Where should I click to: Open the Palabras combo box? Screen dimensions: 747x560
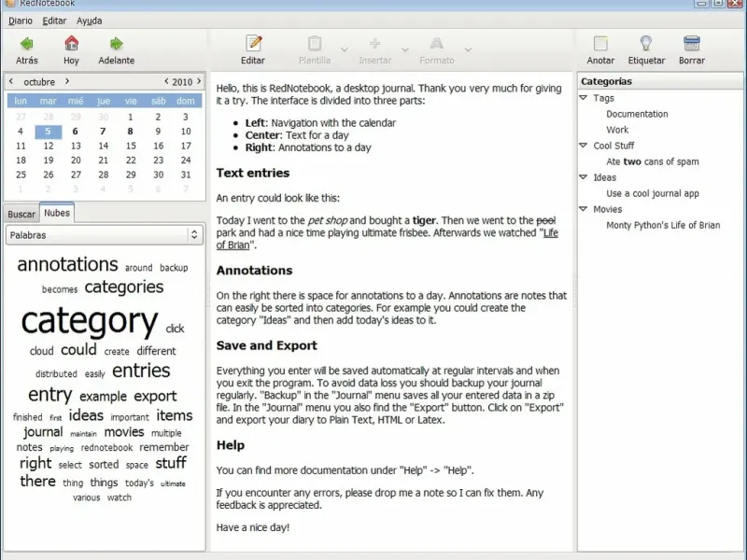[105, 235]
